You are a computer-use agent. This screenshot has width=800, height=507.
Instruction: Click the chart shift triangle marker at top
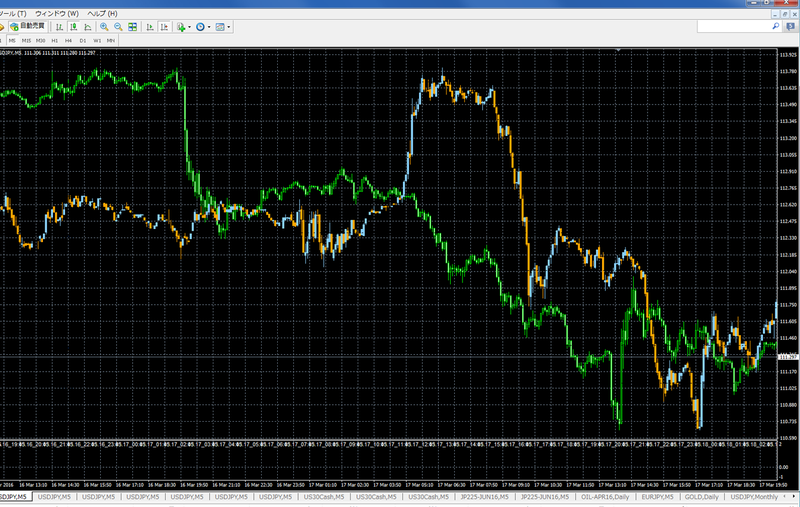[x=618, y=50]
